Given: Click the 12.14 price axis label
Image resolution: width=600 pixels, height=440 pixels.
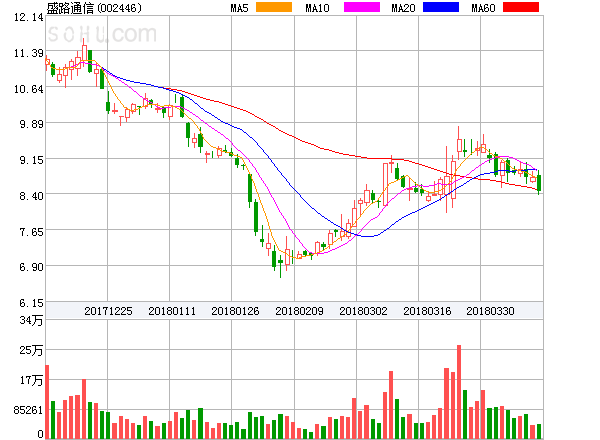Looking at the screenshot, I should pos(29,17).
